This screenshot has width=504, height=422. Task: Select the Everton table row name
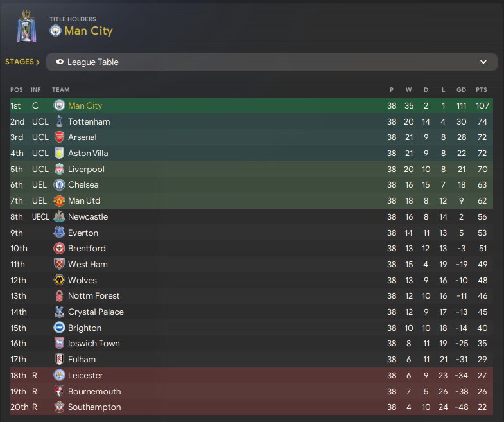tap(83, 233)
